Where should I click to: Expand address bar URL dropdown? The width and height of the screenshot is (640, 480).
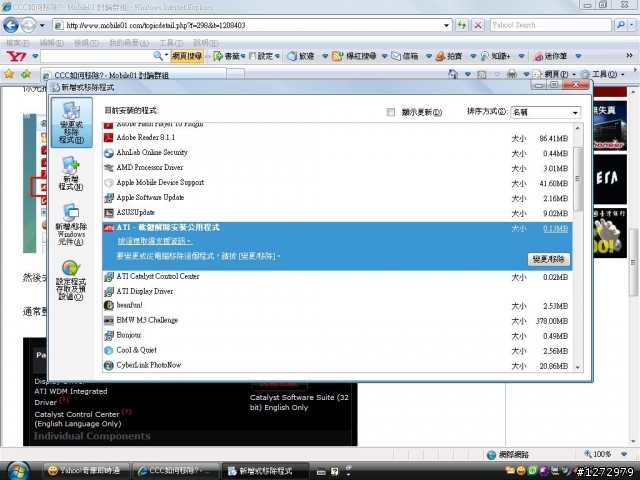[446, 25]
